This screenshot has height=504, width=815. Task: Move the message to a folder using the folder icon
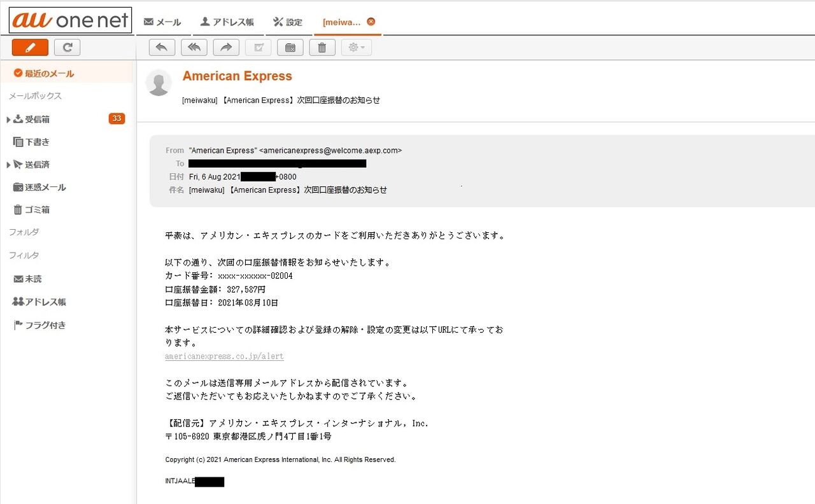click(x=290, y=47)
